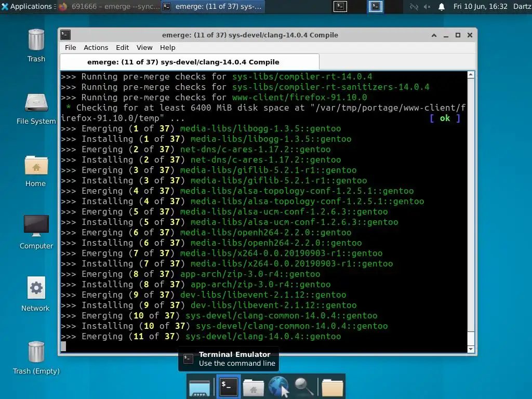532x399 pixels.
Task: Open the Trash (Empty) desktop icon
Action: (x=36, y=358)
